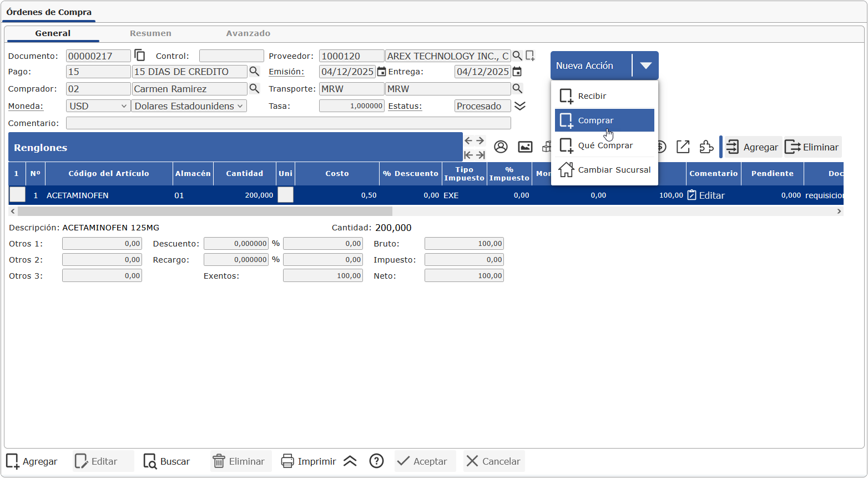Click the image icon in Renglones toolbar
Image resolution: width=868 pixels, height=478 pixels.
525,147
